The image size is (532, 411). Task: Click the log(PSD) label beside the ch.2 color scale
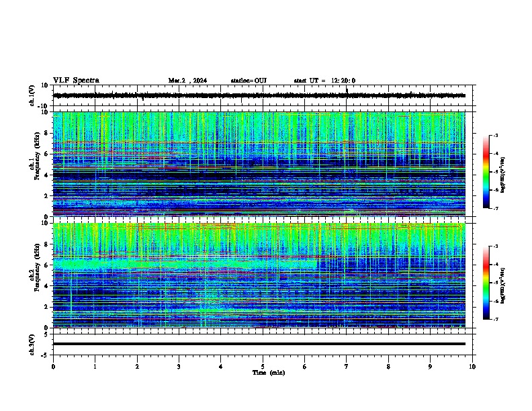click(x=503, y=285)
